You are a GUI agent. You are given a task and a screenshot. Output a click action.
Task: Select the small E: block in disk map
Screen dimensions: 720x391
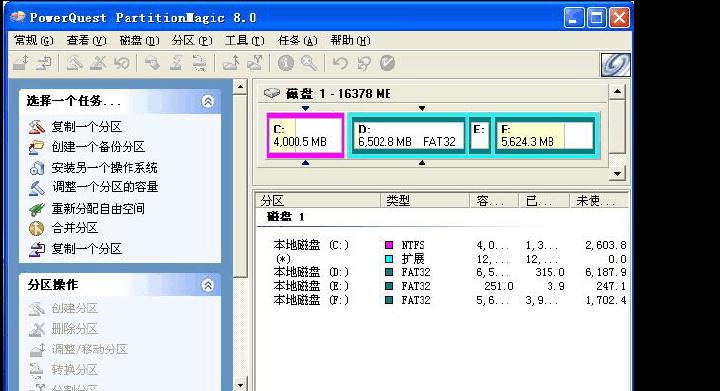[x=480, y=136]
